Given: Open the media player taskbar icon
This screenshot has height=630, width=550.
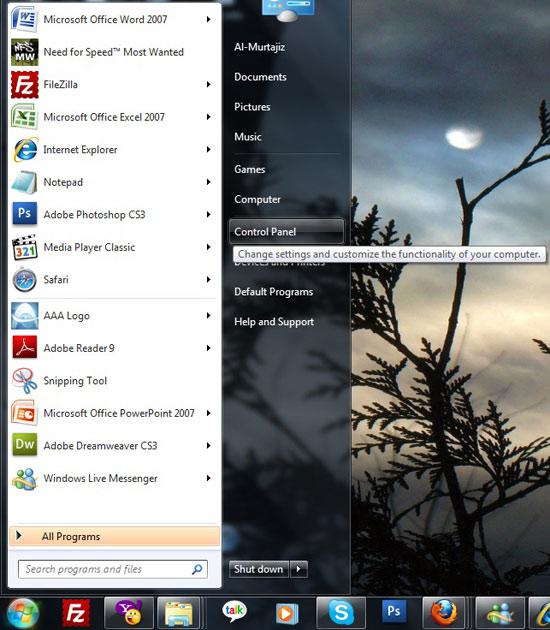Looking at the screenshot, I should 287,614.
